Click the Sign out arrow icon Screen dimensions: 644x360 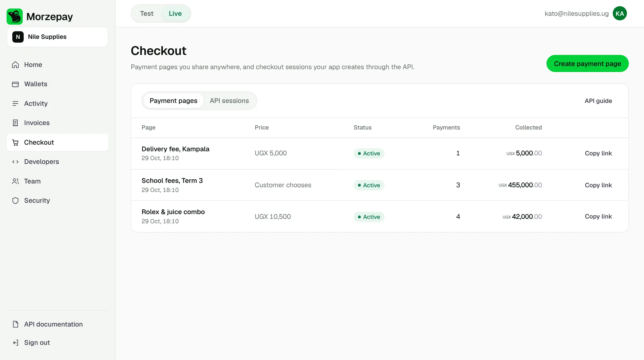15,343
